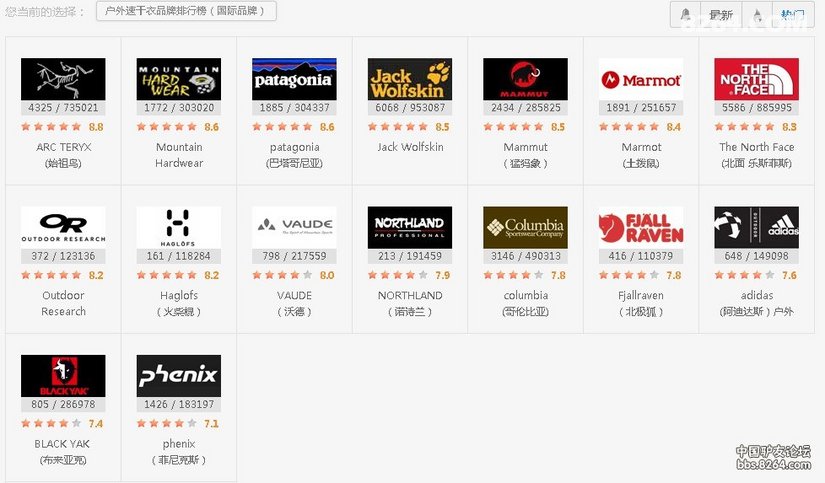Open the ARC TERYX (始祖鸟) brand link

coord(63,155)
